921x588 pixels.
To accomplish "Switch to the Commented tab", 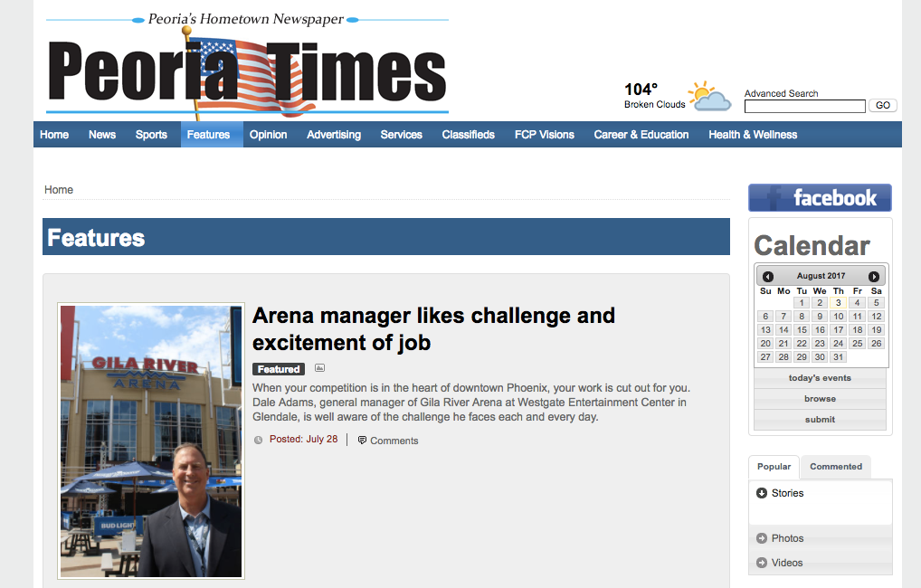I will tap(836, 467).
